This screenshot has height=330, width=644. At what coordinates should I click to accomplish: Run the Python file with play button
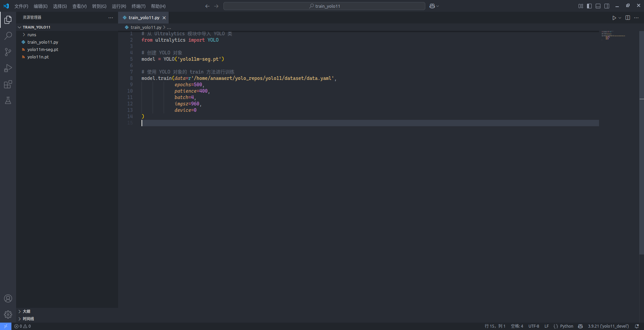[614, 18]
